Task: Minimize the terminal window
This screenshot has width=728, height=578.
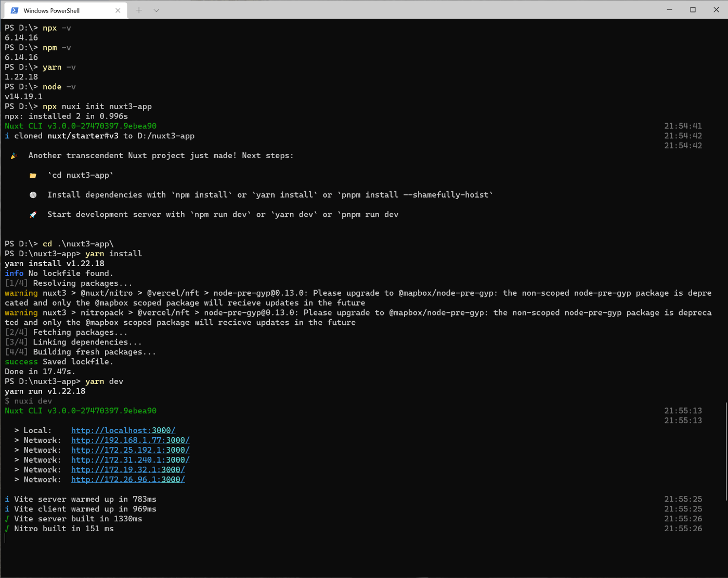Action: (670, 9)
